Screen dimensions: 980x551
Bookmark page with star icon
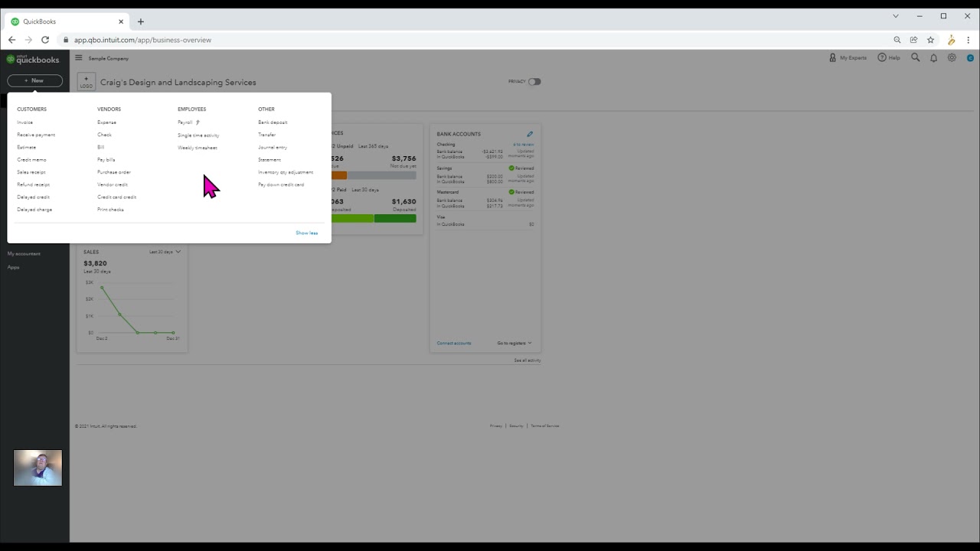tap(931, 40)
